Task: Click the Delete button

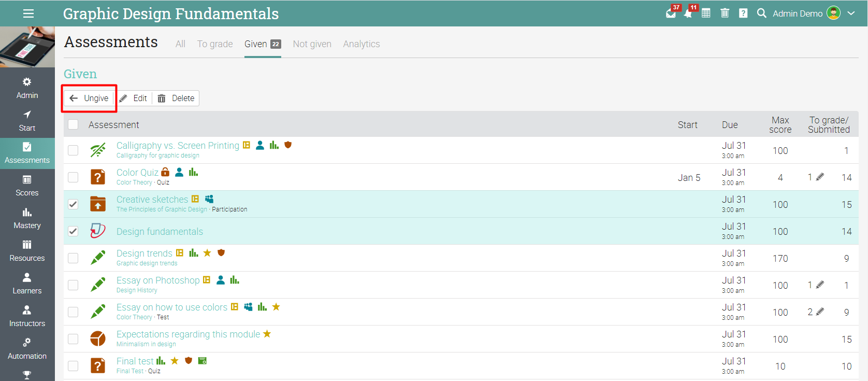Action: (x=176, y=98)
